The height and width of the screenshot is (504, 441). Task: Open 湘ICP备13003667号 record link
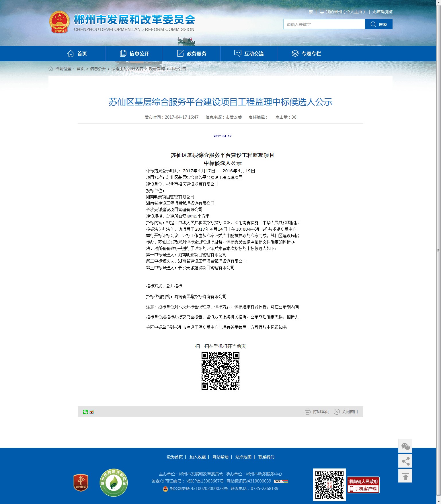(x=205, y=481)
